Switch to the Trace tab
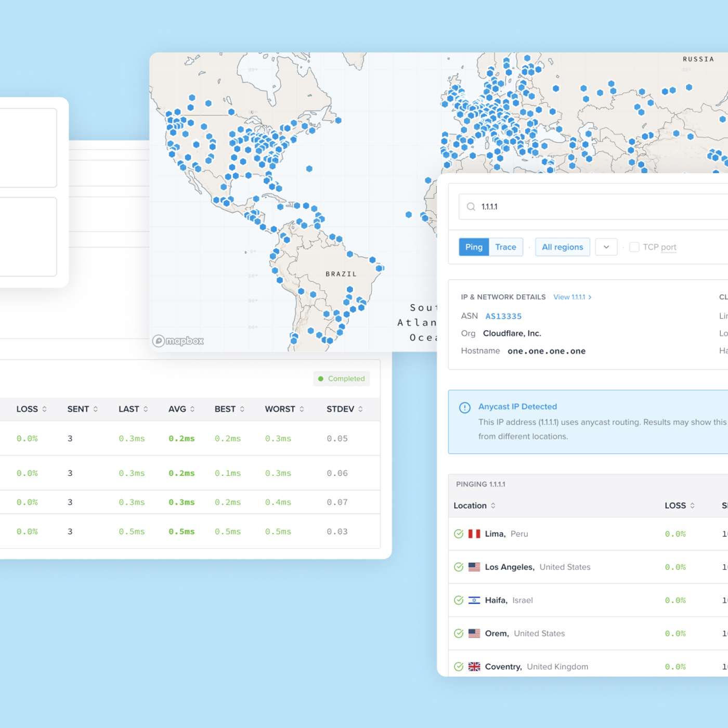The width and height of the screenshot is (728, 728). [505, 247]
